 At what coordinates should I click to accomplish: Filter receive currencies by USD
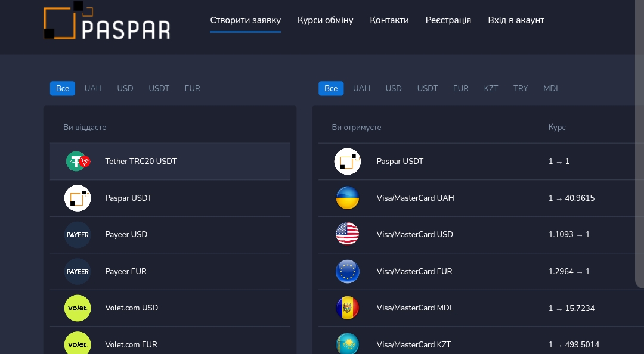pyautogui.click(x=394, y=88)
